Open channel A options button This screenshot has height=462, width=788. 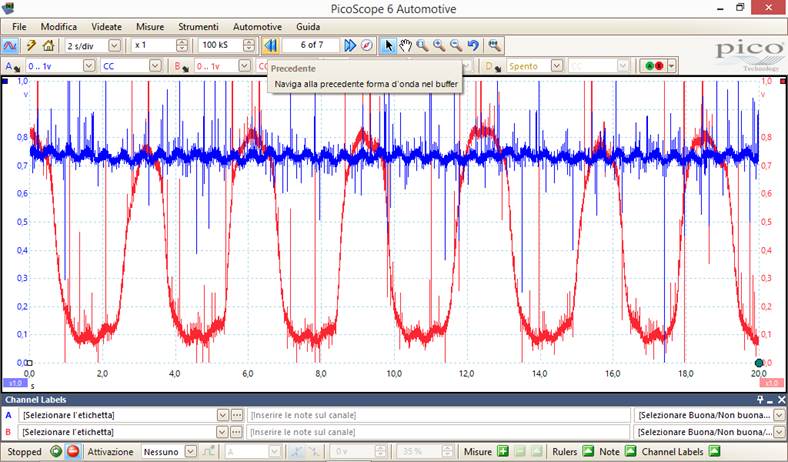click(x=11, y=66)
